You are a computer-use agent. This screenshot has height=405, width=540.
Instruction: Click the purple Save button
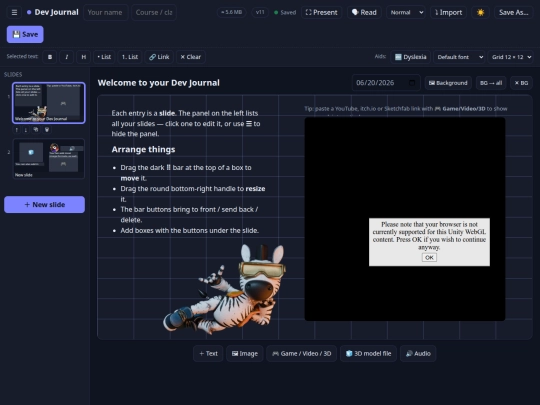click(25, 34)
